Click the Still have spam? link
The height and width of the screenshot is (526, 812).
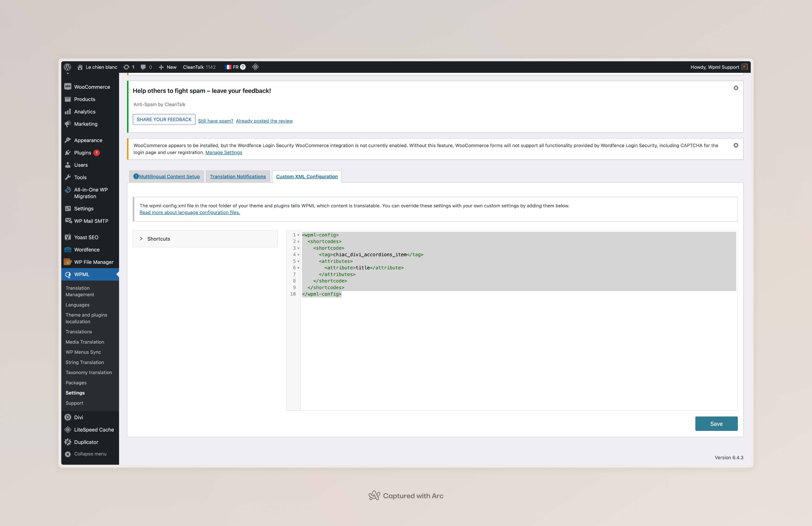(216, 121)
